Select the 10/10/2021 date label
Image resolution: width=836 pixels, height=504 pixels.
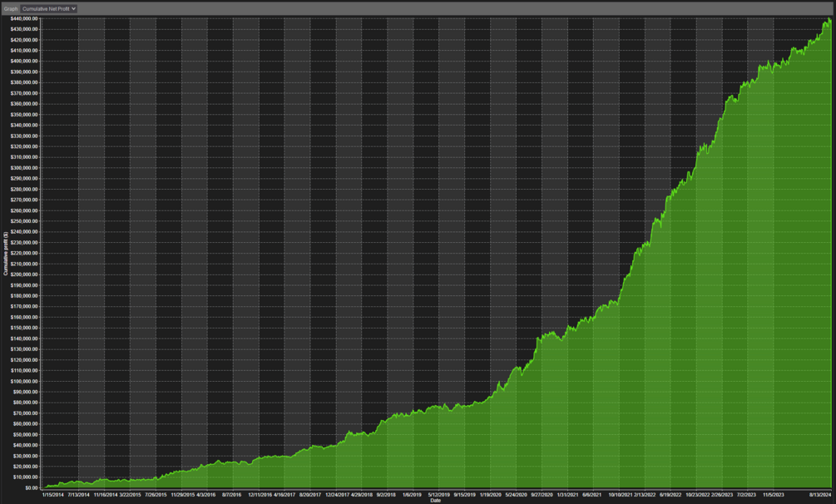point(620,495)
